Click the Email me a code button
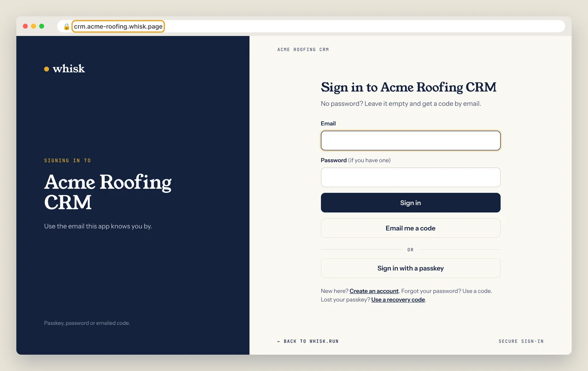Viewport: 588px width, 371px height. click(x=410, y=228)
